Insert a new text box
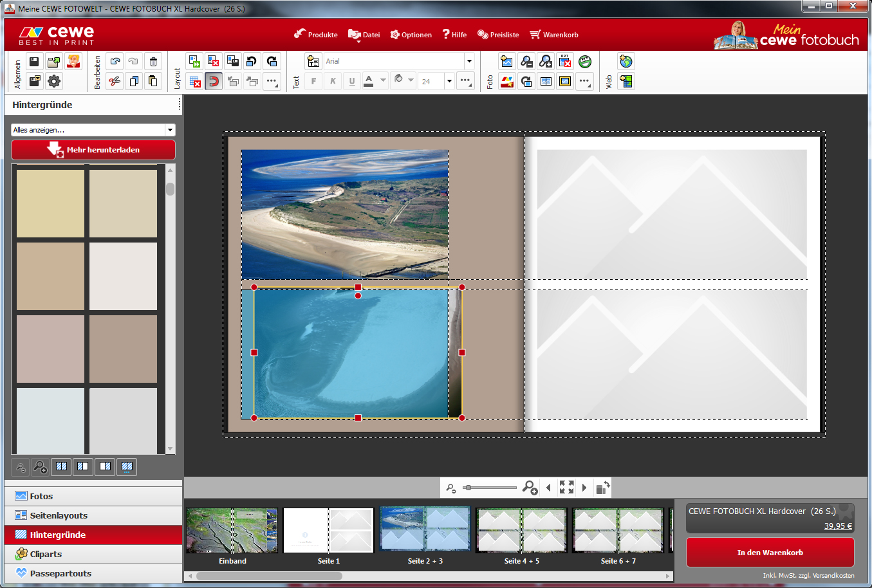This screenshot has width=872, height=588. coord(313,62)
